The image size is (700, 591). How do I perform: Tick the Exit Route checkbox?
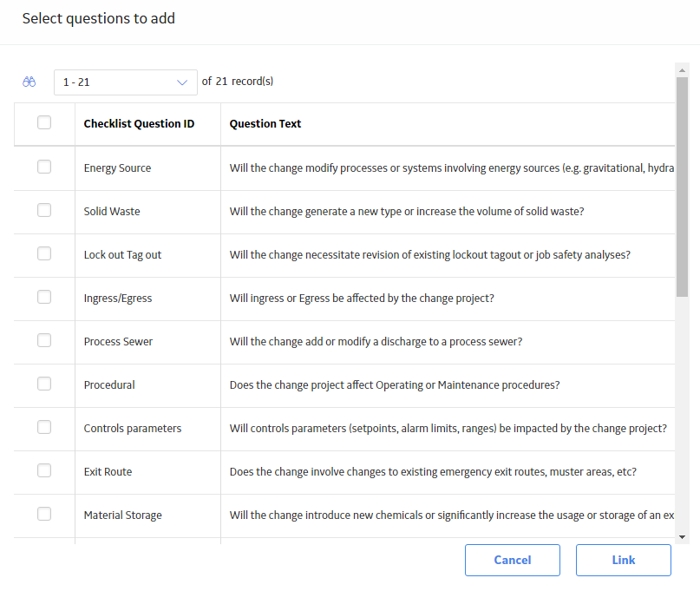[x=44, y=470]
